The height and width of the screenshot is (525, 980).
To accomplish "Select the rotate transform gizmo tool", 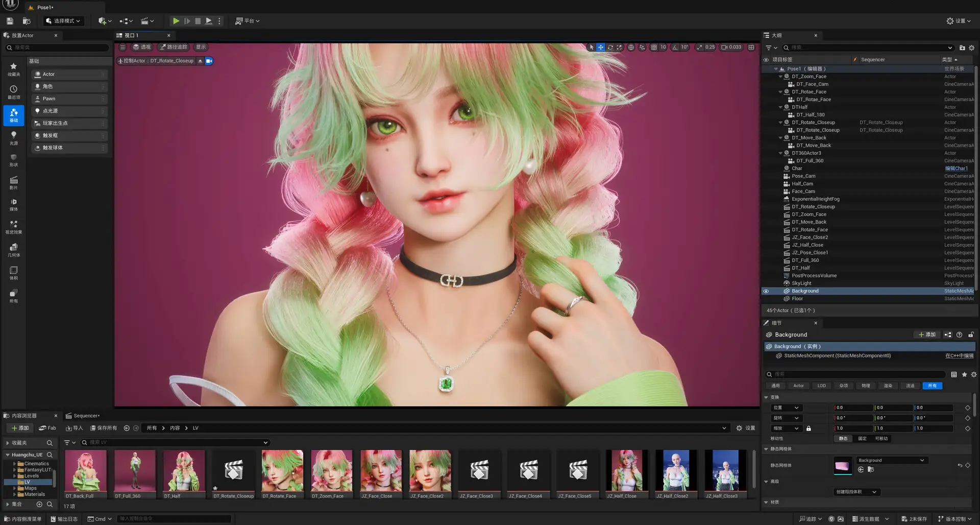I will pyautogui.click(x=610, y=47).
